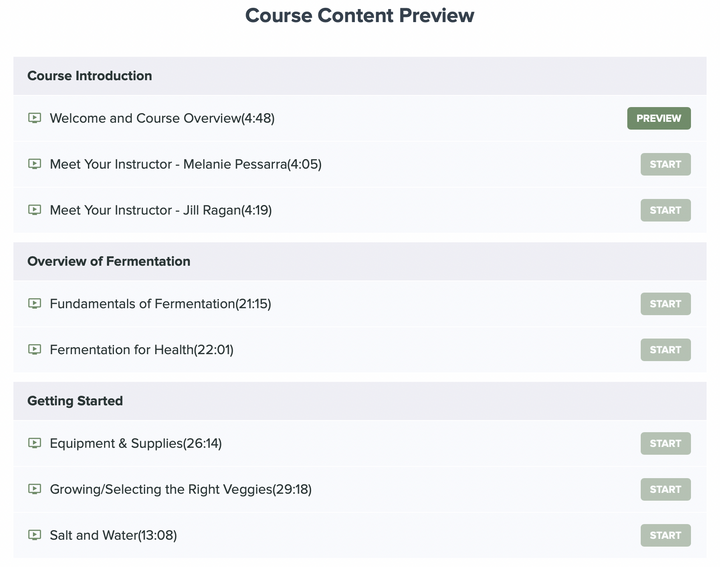Start Fundamentals of Fermentation lesson
The width and height of the screenshot is (720, 567).
click(665, 304)
